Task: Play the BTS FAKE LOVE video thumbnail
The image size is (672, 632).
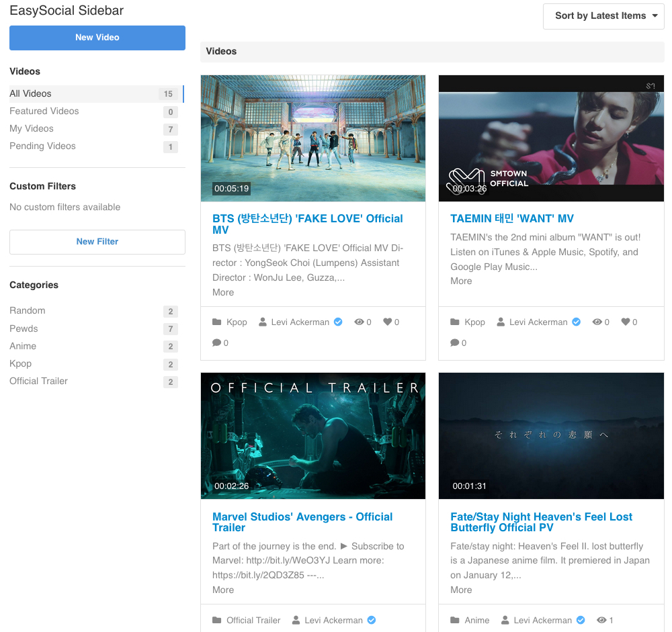Action: coord(313,138)
